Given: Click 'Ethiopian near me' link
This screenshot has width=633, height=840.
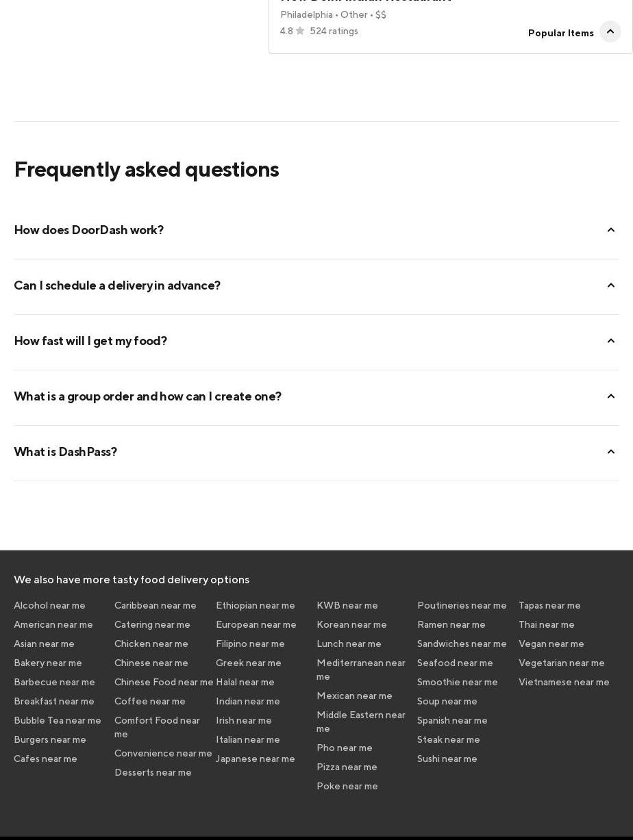Looking at the screenshot, I should click(256, 605).
